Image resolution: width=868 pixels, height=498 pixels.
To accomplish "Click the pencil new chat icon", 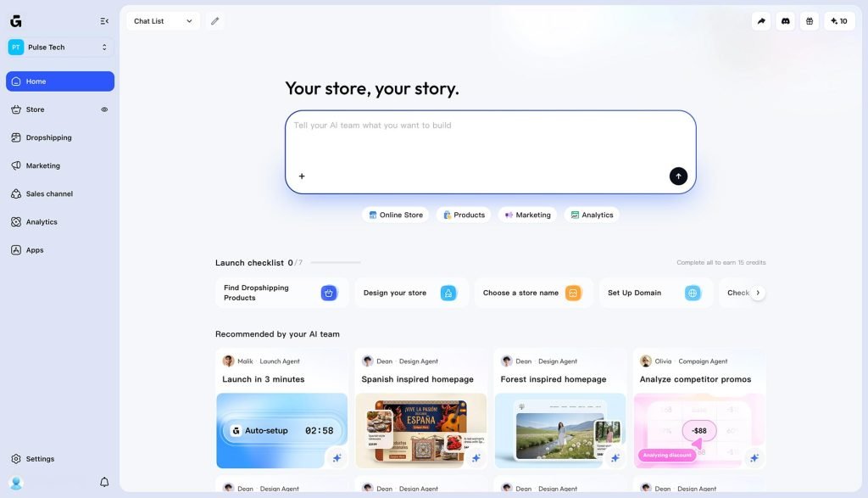I will [215, 21].
